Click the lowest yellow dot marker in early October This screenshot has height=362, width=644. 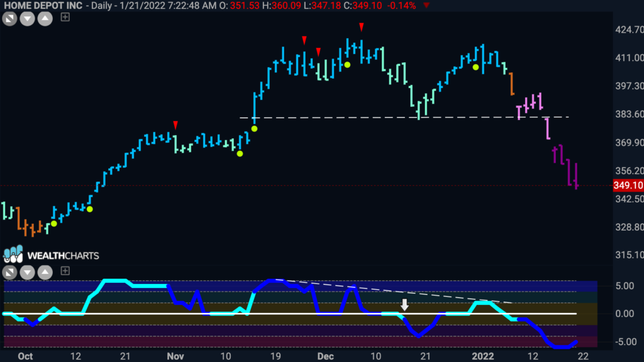[54, 224]
